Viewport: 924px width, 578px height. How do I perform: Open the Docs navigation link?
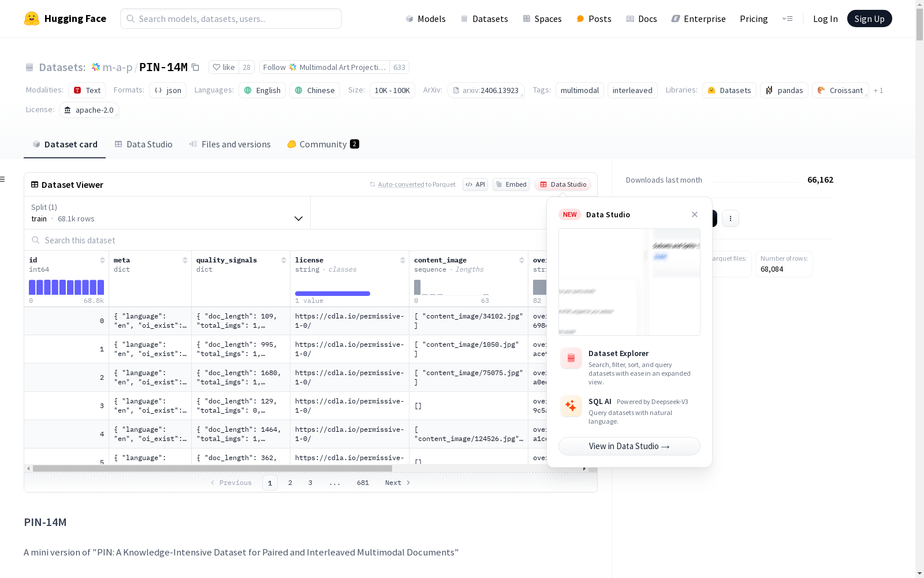(x=642, y=18)
